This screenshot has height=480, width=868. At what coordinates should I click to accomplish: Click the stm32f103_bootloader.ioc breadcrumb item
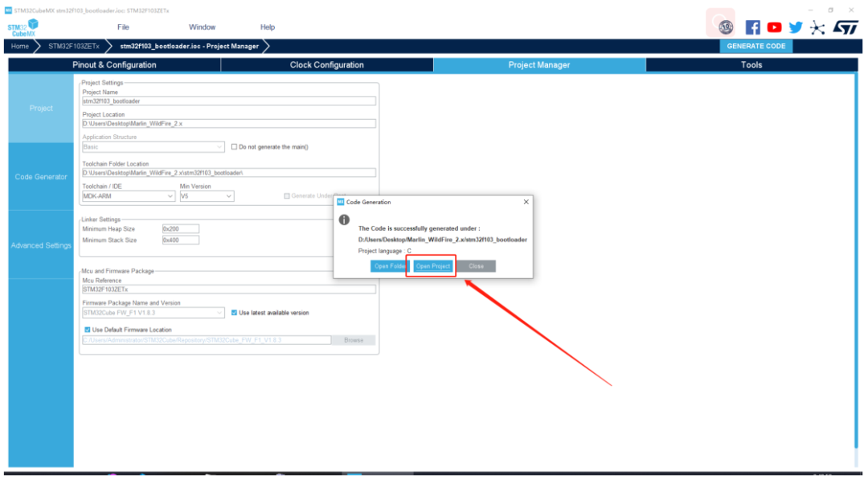[x=190, y=46]
